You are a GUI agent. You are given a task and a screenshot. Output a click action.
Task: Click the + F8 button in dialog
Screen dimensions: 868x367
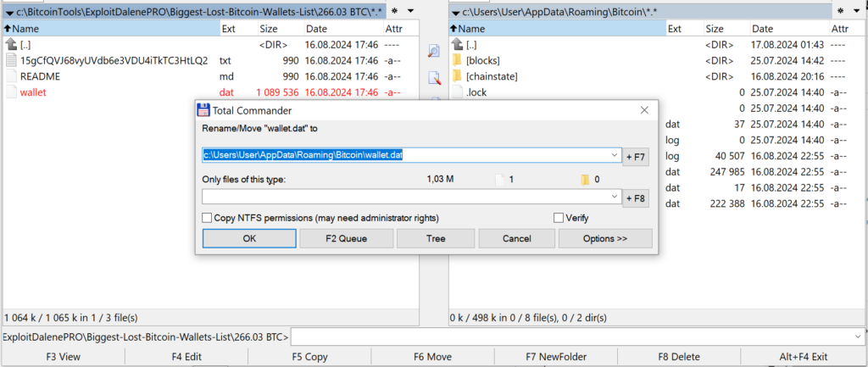pyautogui.click(x=636, y=197)
